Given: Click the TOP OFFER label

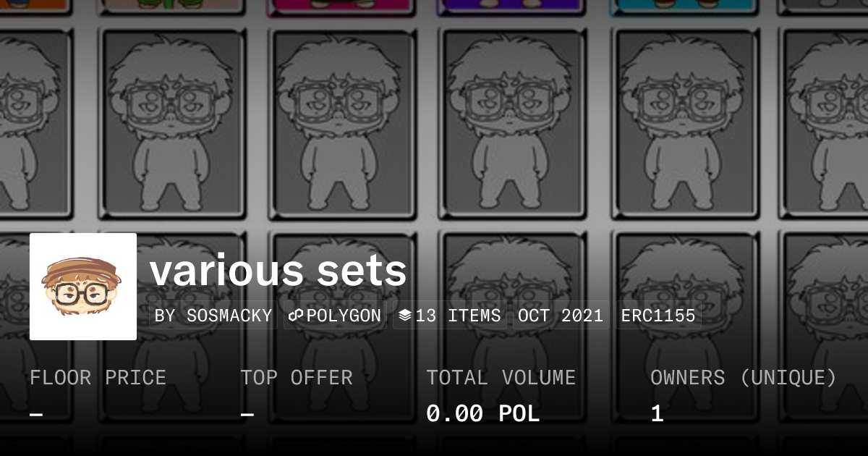Looking at the screenshot, I should [297, 378].
